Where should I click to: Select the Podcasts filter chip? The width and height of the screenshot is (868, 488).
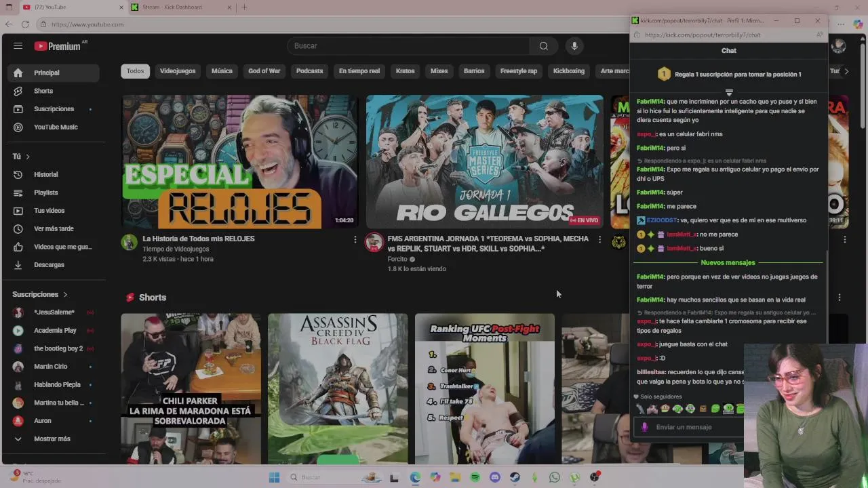310,71
